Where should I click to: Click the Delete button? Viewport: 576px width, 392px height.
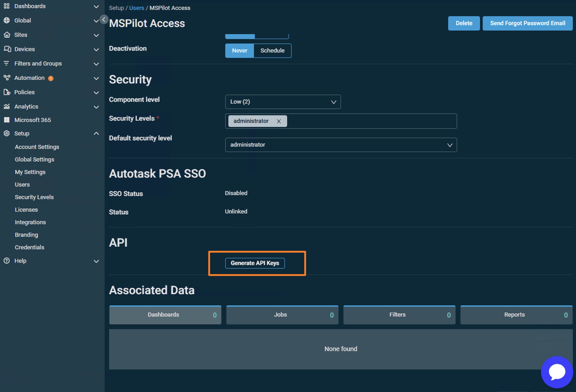click(464, 23)
